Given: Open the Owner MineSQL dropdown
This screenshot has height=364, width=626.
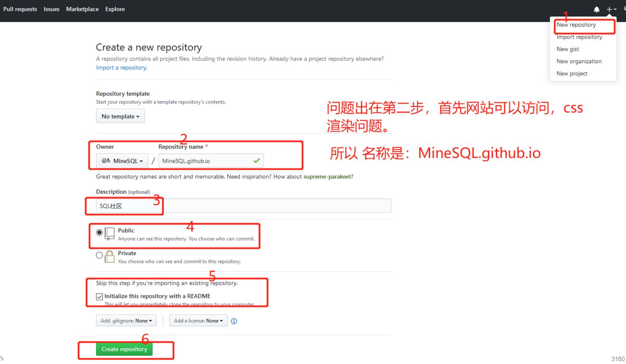Looking at the screenshot, I should [122, 161].
